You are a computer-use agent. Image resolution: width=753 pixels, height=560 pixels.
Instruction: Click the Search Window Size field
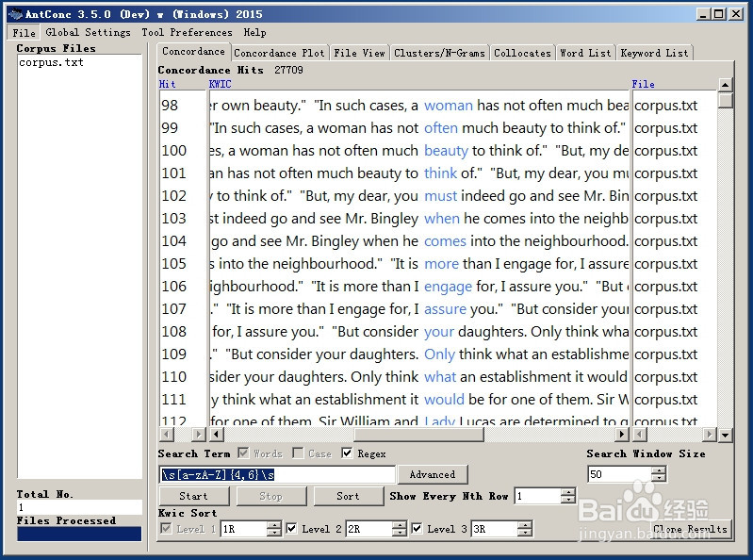pos(619,474)
